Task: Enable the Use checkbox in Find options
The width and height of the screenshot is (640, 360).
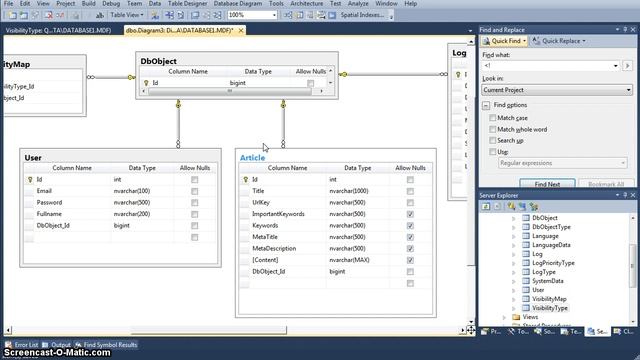Action: coord(493,152)
